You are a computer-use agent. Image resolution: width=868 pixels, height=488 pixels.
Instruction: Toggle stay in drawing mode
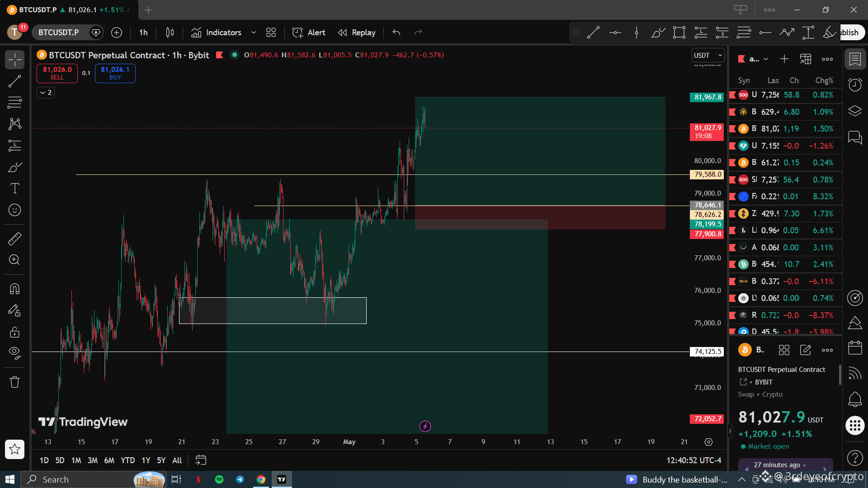click(x=14, y=310)
